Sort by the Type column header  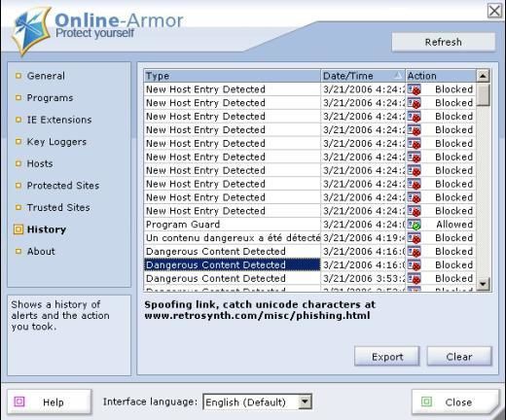click(x=232, y=76)
